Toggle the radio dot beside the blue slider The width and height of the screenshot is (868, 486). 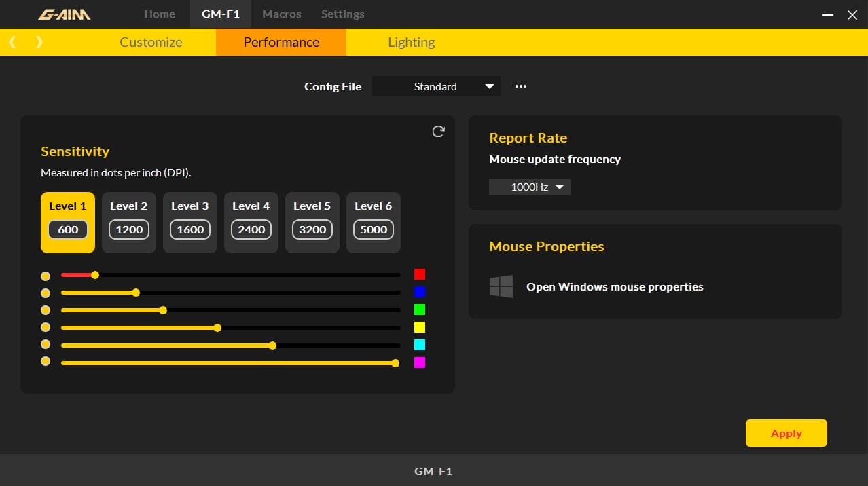click(46, 293)
